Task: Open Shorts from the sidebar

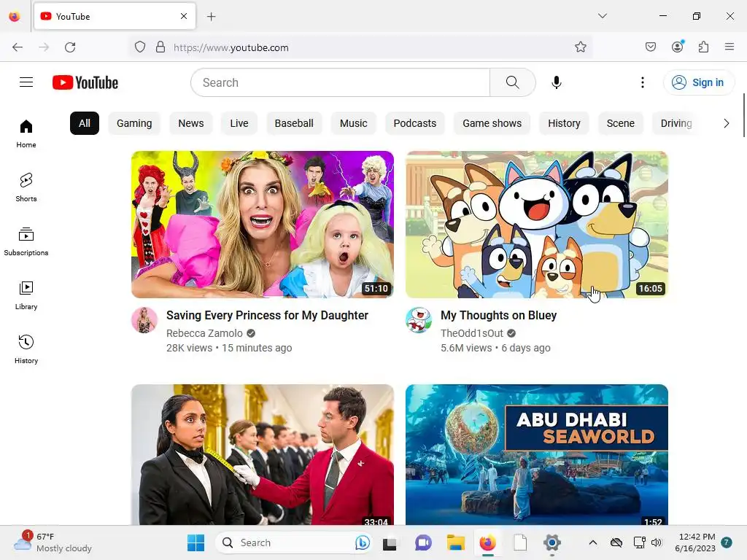Action: (x=26, y=187)
